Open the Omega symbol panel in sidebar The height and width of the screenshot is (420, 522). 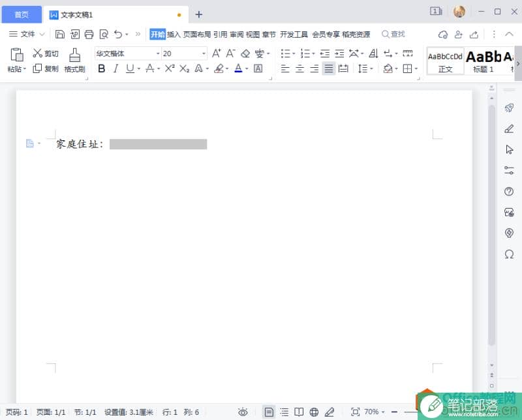tap(509, 254)
